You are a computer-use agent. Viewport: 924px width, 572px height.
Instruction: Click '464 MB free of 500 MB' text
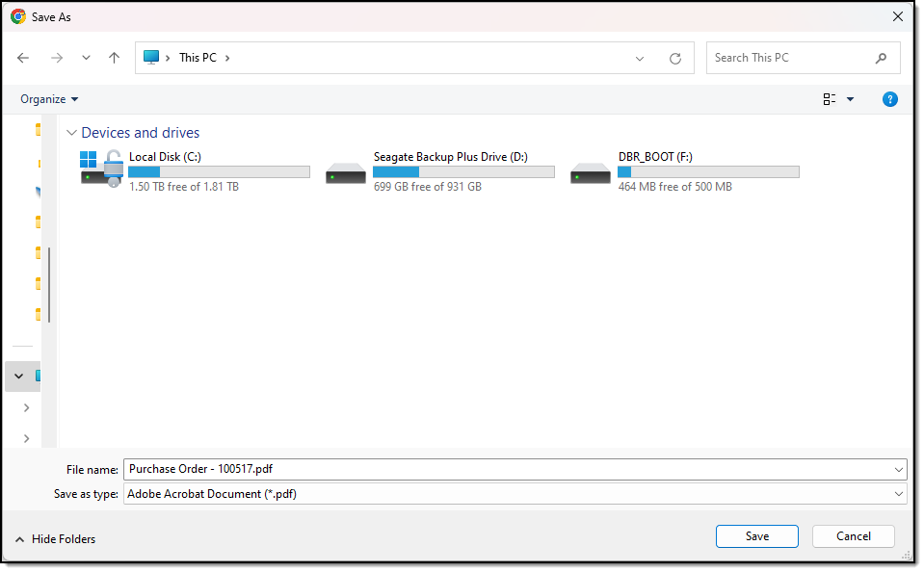(675, 187)
